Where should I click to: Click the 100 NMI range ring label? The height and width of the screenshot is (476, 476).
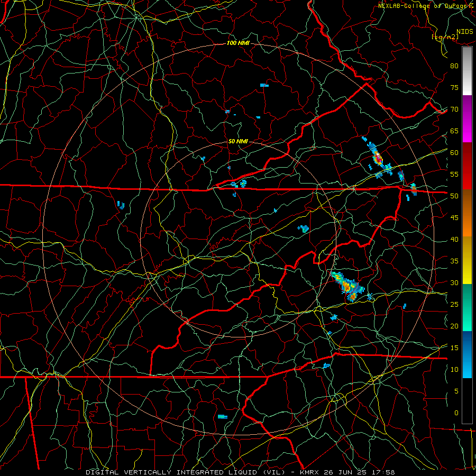pos(238,43)
